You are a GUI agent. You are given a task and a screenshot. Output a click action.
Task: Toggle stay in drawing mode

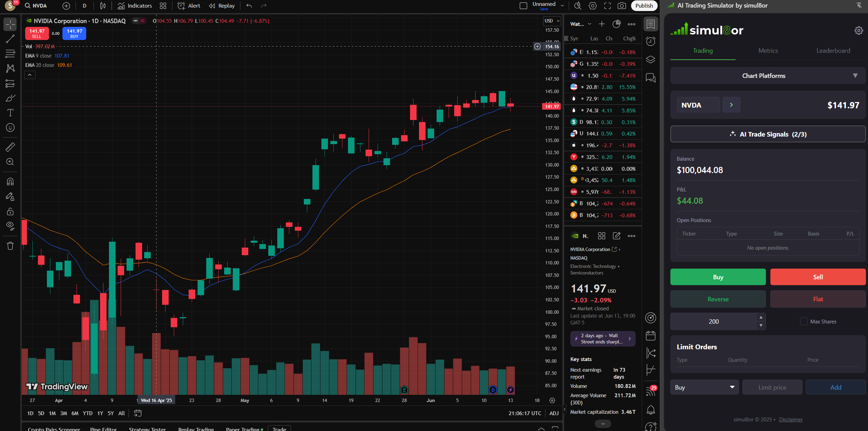pos(10,197)
